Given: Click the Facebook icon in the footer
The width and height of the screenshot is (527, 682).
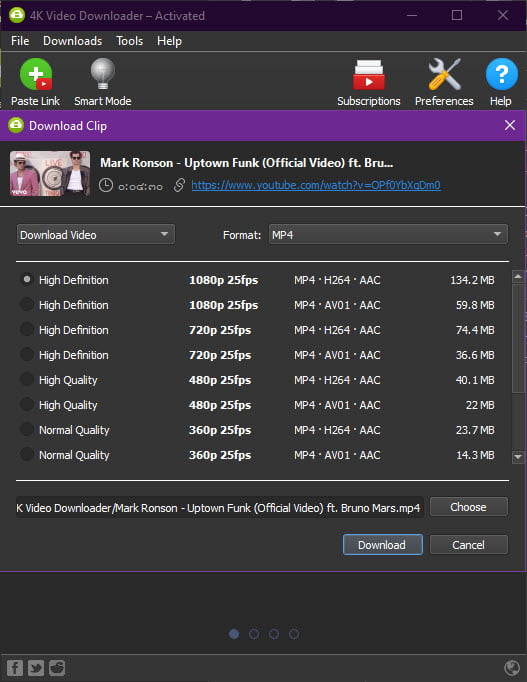Looking at the screenshot, I should 15,668.
